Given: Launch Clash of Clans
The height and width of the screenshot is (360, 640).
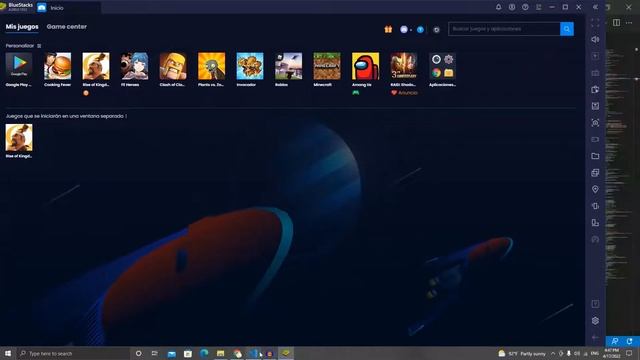Looking at the screenshot, I should click(173, 66).
